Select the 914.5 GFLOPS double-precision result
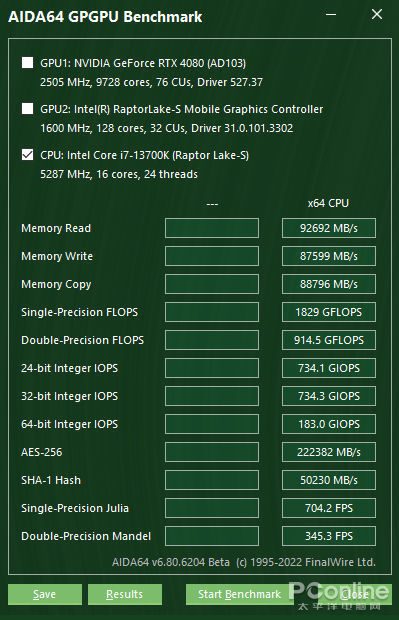 tap(329, 340)
